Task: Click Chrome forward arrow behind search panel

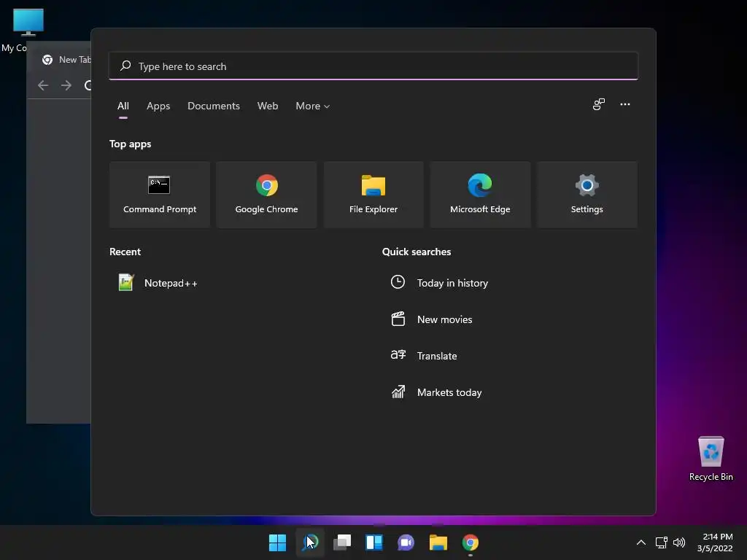Action: click(66, 85)
